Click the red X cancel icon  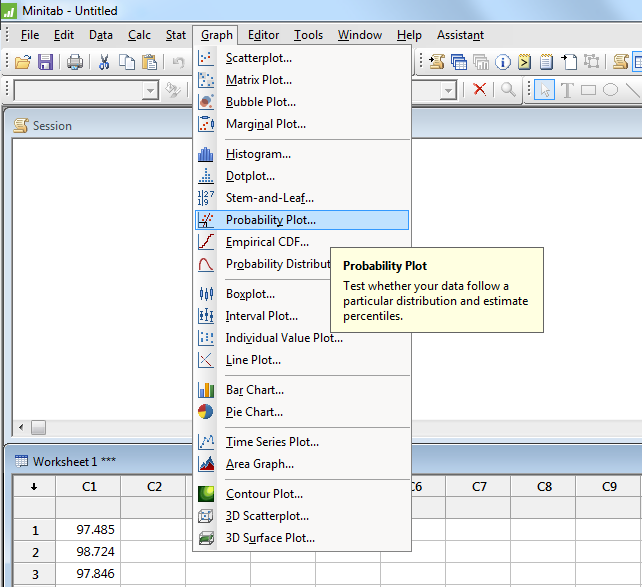(479, 90)
